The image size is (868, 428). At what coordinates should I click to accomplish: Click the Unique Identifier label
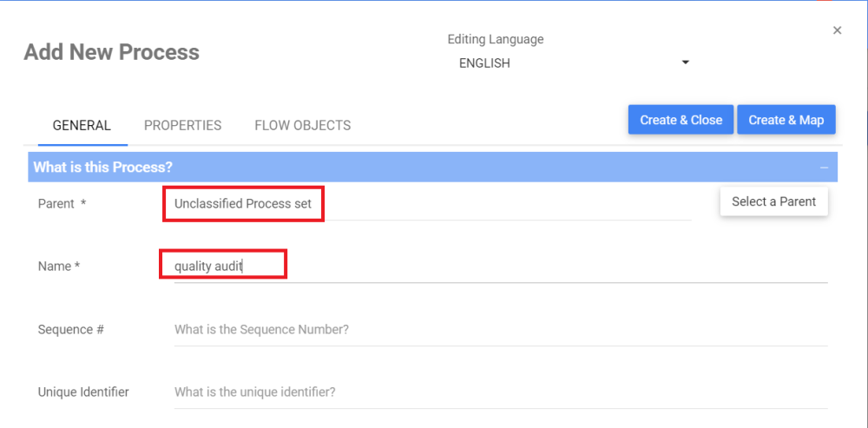point(83,392)
